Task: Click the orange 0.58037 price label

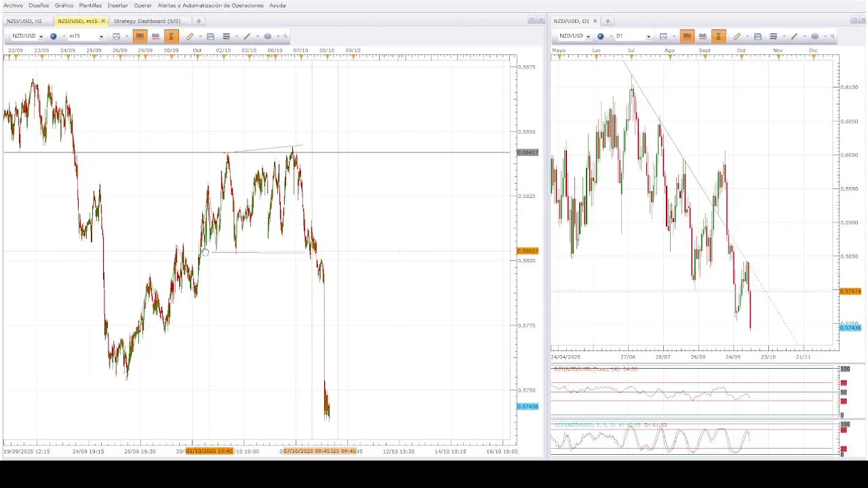Action: tap(528, 251)
